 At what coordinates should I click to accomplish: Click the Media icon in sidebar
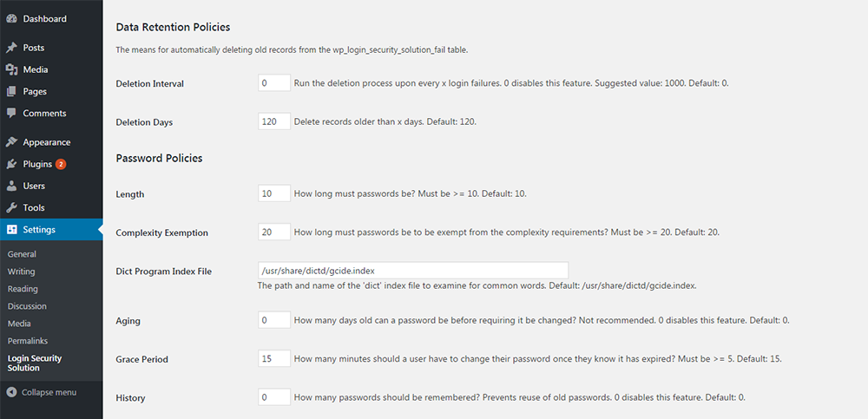click(11, 69)
